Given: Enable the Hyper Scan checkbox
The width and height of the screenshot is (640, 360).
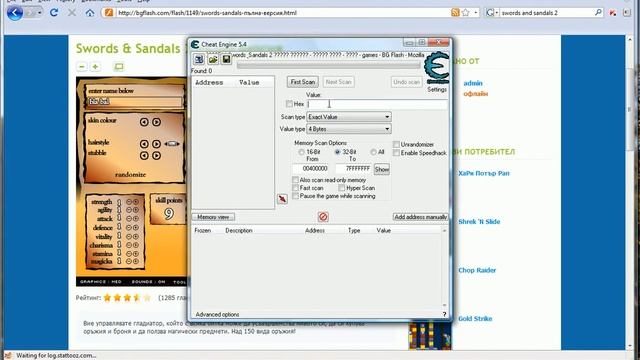Looking at the screenshot, I should coord(341,188).
